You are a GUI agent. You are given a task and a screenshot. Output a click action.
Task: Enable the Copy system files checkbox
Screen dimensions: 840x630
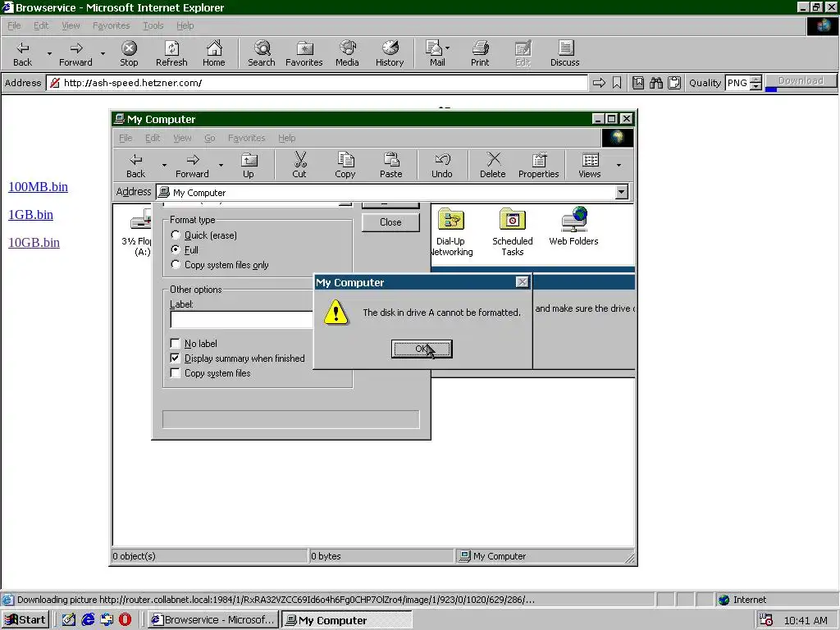point(176,373)
